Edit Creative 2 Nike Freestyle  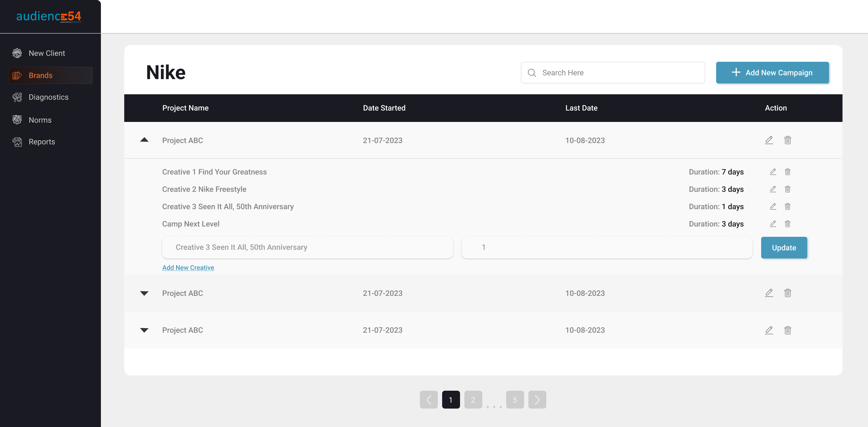773,189
